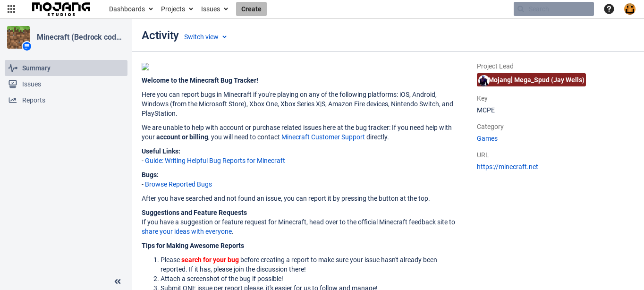Click the Create button
Viewport: 644px width, 290px height.
[251, 9]
